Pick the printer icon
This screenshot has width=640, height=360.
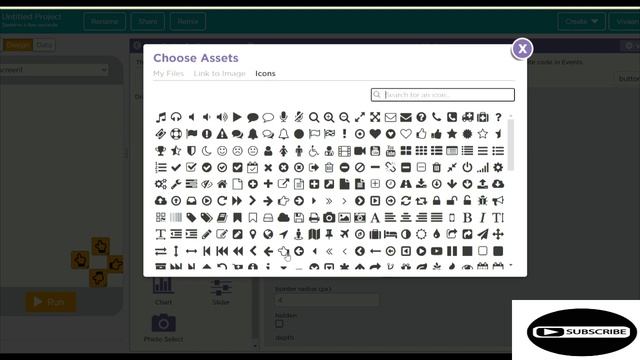[x=314, y=218]
